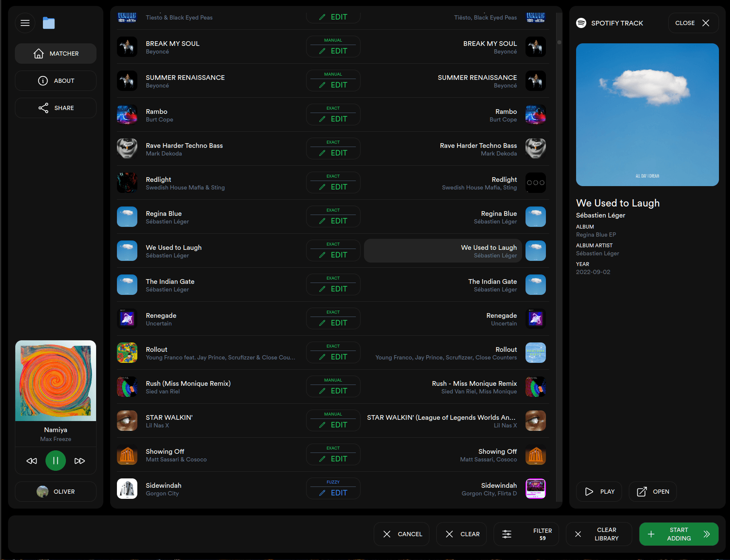The width and height of the screenshot is (730, 560).
Task: Click the Cancel button
Action: pyautogui.click(x=402, y=534)
